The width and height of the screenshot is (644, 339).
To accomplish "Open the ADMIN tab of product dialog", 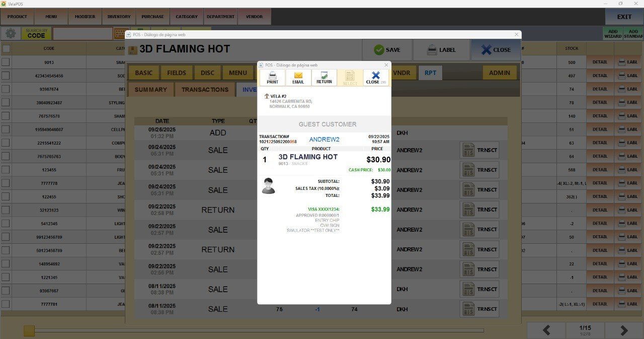I will [x=499, y=73].
